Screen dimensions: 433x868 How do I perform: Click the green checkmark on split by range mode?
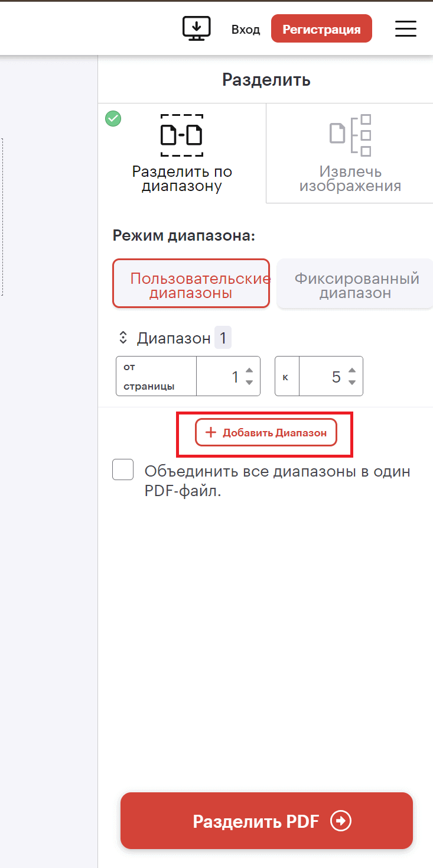coord(113,119)
